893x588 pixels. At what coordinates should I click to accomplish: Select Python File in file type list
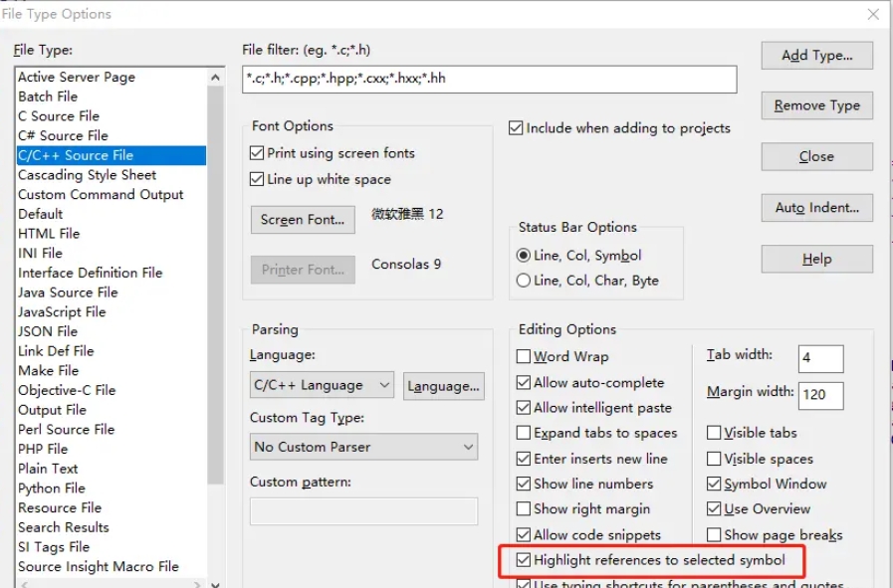(x=52, y=488)
